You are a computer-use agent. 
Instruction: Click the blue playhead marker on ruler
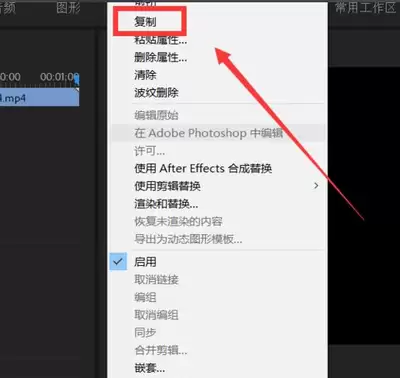[77, 79]
